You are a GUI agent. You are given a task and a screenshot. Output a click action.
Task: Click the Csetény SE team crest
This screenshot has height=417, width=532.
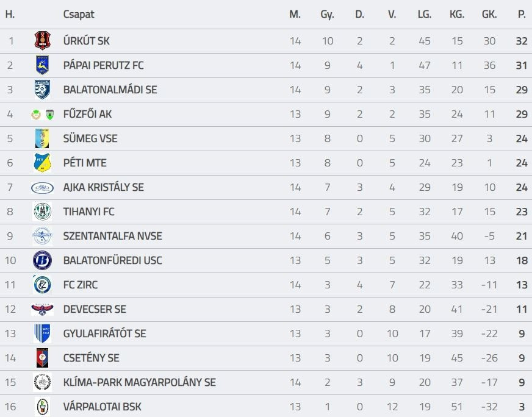click(x=42, y=358)
